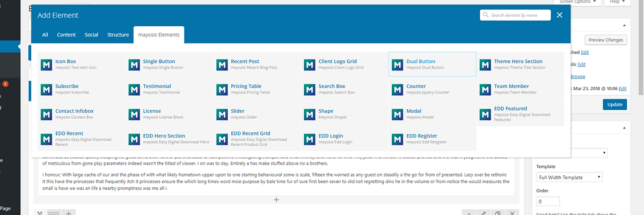Choose the Slider element

pyautogui.click(x=257, y=113)
